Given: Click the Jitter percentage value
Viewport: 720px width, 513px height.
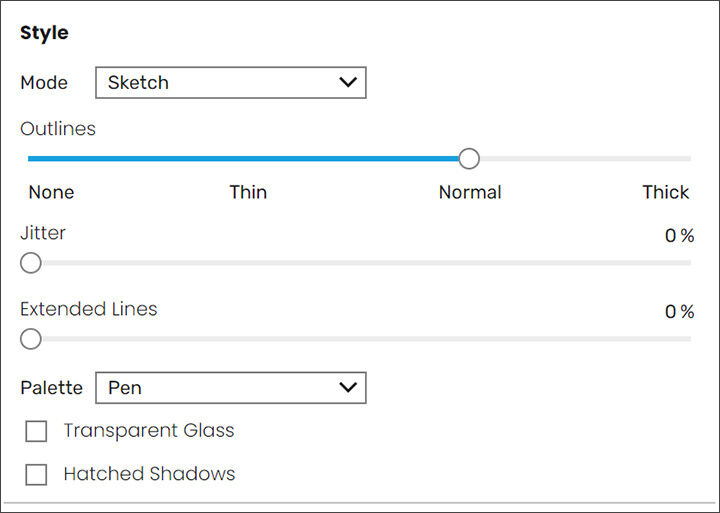Looking at the screenshot, I should [679, 236].
